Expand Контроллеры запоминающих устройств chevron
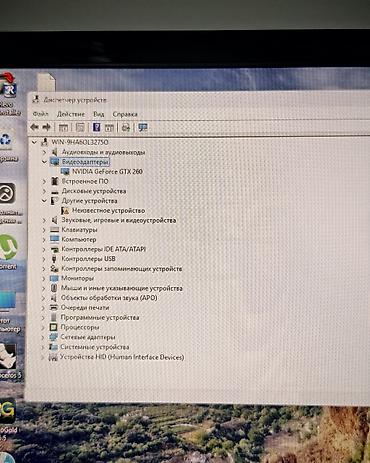The height and width of the screenshot is (463, 370). pyautogui.click(x=43, y=268)
